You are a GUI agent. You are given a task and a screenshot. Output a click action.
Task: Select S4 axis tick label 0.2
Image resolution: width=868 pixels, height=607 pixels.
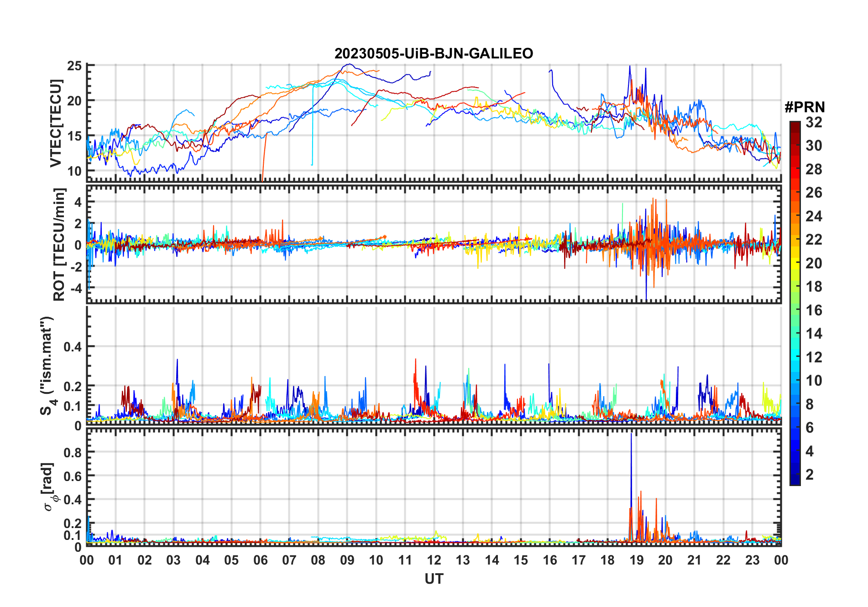pyautogui.click(x=73, y=386)
